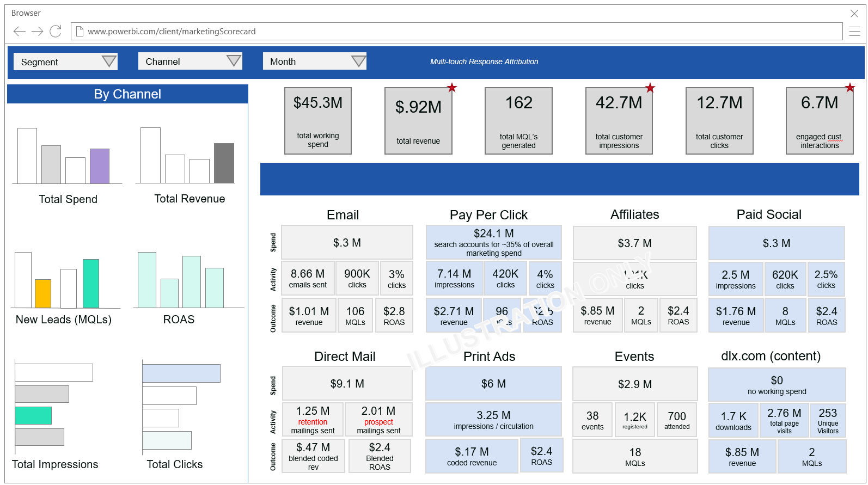Screen dimensions: 868x485
Task: Click the red star on total revenue
Action: coord(451,88)
